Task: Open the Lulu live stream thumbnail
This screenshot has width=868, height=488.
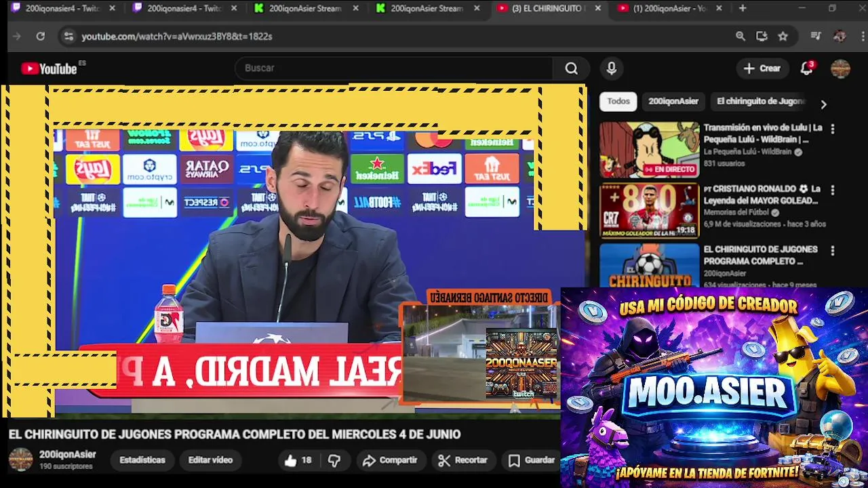Action: click(x=649, y=150)
